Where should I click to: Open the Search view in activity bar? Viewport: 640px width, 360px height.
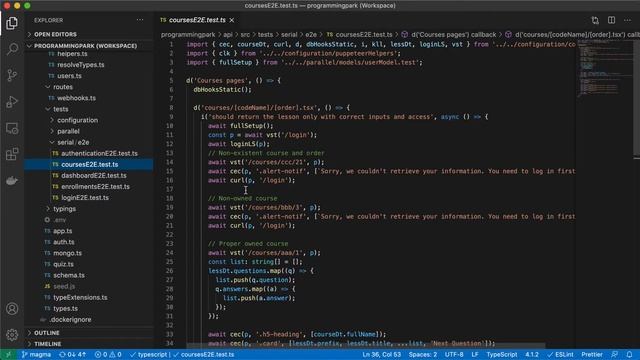(x=12, y=49)
